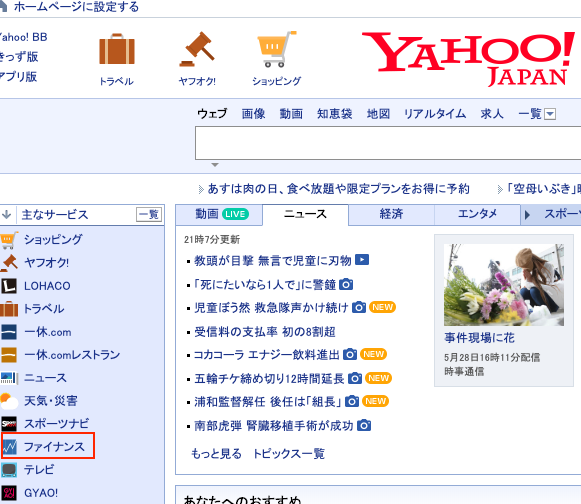Open the Yahoo Auctions gavel icon in the header

pyautogui.click(x=197, y=49)
